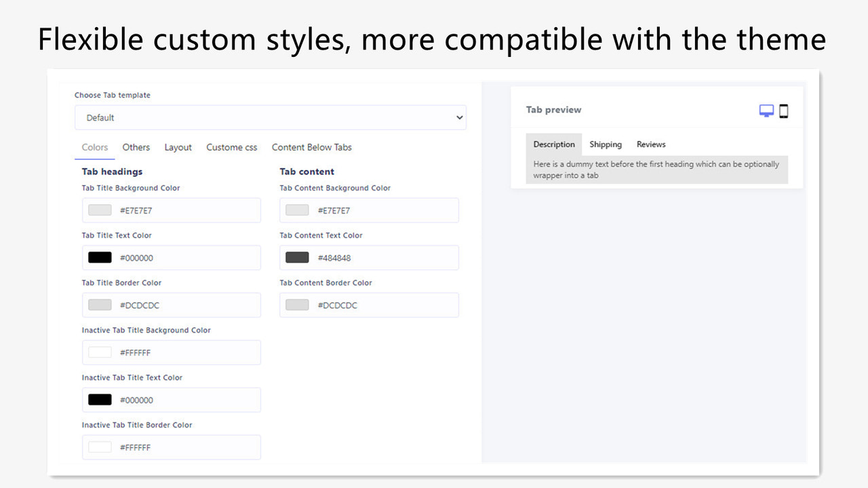The width and height of the screenshot is (868, 488).
Task: Click the Tab Title Border Color swatch
Action: click(x=100, y=305)
